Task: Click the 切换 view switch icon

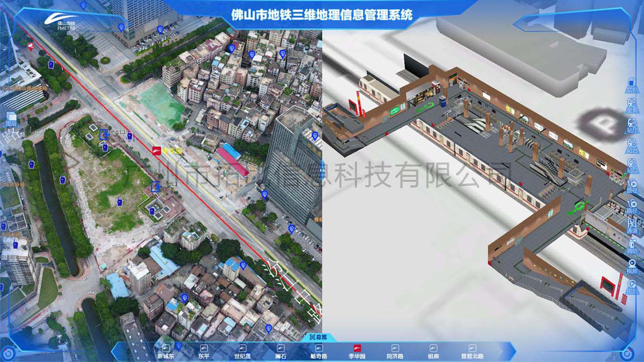Action: point(632,85)
